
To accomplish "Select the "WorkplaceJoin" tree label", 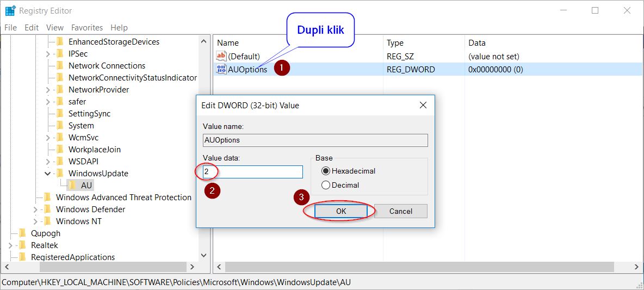I will pos(95,149).
